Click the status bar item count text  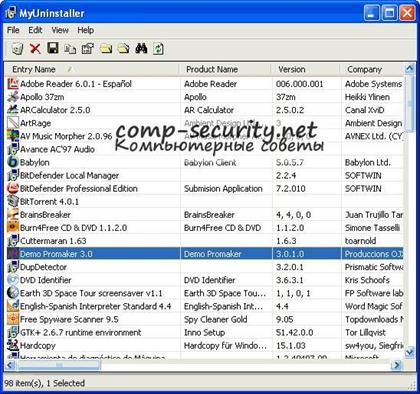(x=45, y=383)
